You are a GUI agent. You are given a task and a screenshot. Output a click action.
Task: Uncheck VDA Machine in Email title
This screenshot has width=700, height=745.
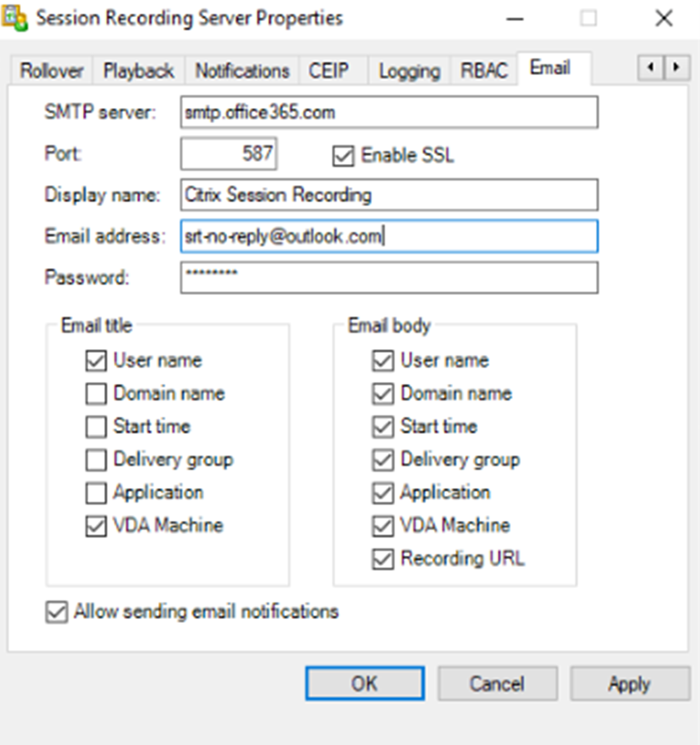[x=96, y=526]
